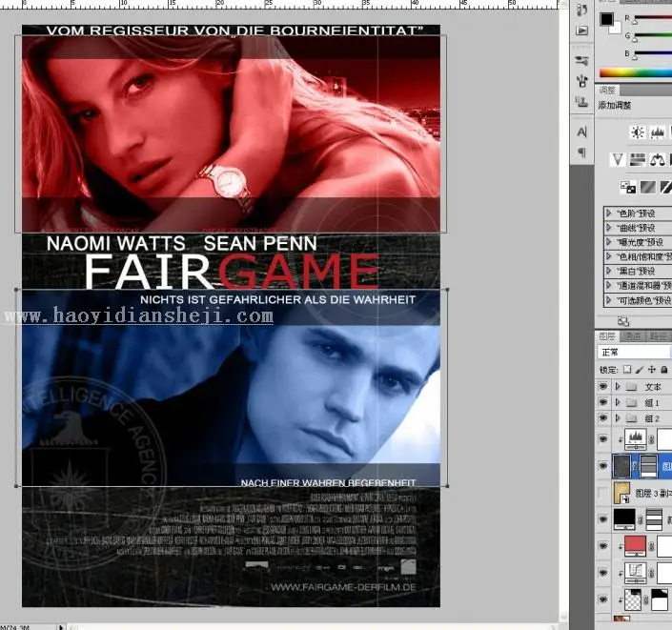Click the folder icon of 组 1 group
This screenshot has width=672, height=630.
pos(631,403)
